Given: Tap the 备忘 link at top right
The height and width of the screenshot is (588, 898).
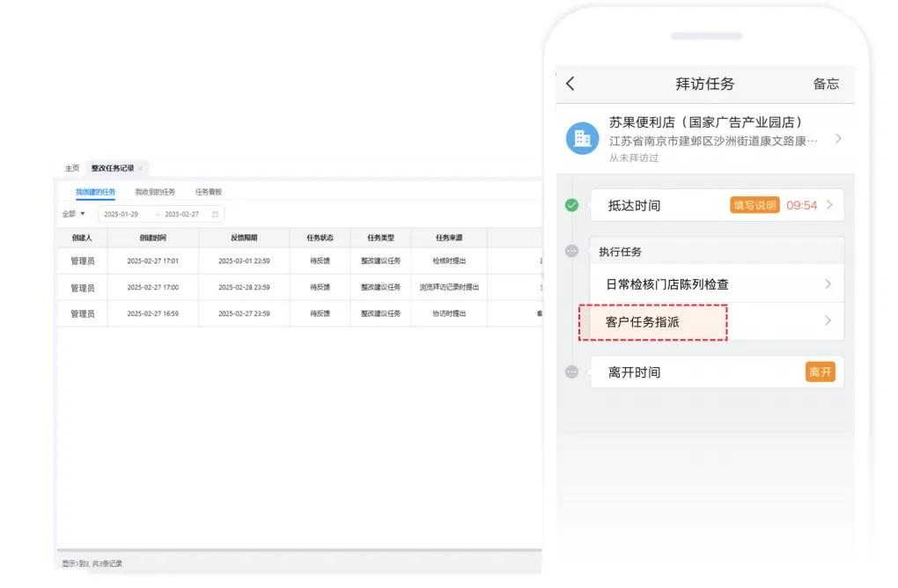Looking at the screenshot, I should click(826, 84).
